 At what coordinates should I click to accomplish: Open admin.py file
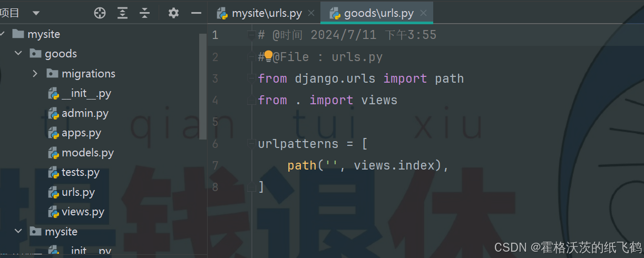(85, 113)
